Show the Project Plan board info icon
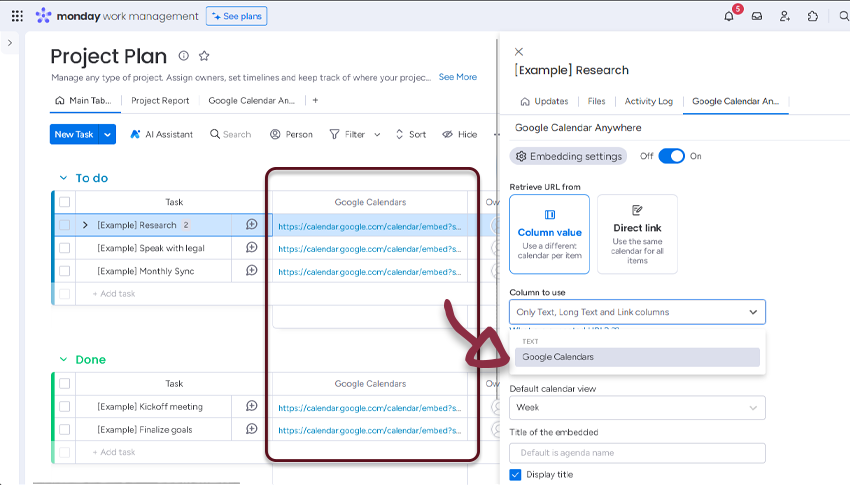 point(183,56)
